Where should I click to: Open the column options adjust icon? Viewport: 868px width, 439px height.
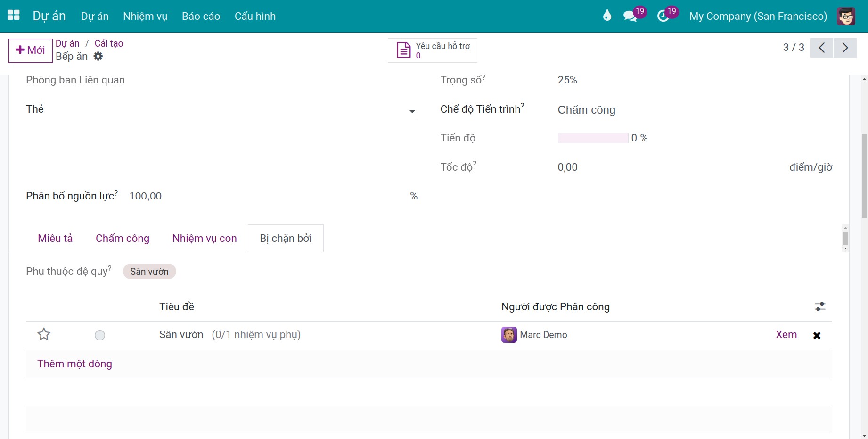point(820,306)
